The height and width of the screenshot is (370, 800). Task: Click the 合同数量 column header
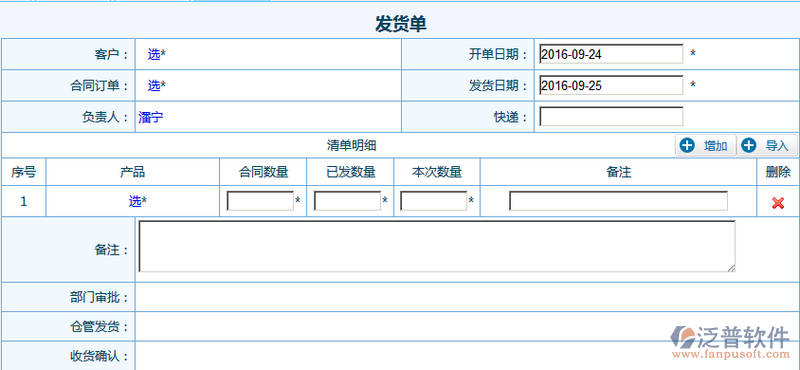(x=263, y=172)
